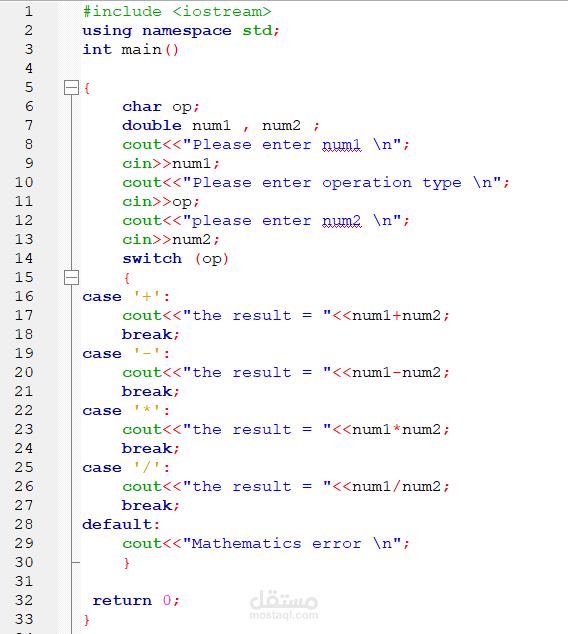The image size is (568, 634).
Task: Click on 'return 0;' statement
Action: [x=136, y=601]
